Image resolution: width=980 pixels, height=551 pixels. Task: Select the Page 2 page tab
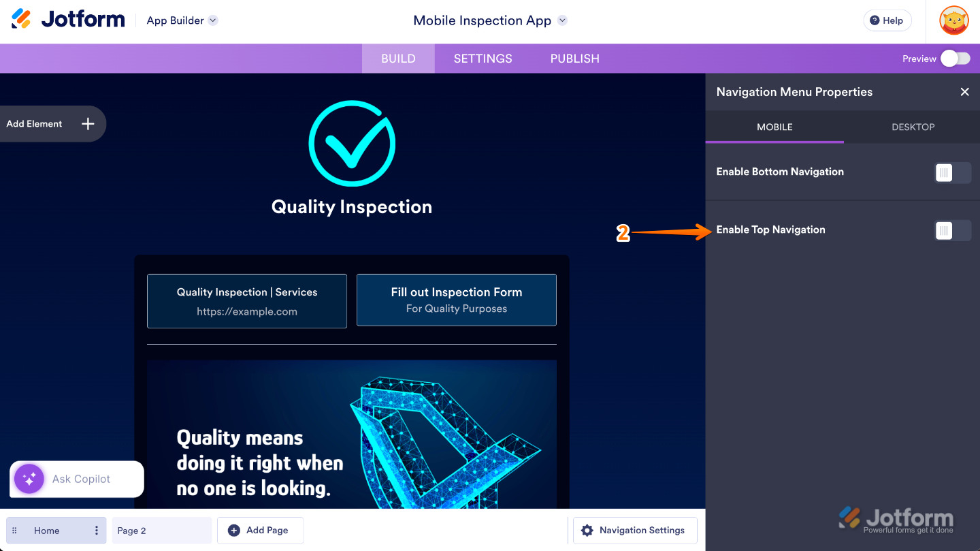161,531
